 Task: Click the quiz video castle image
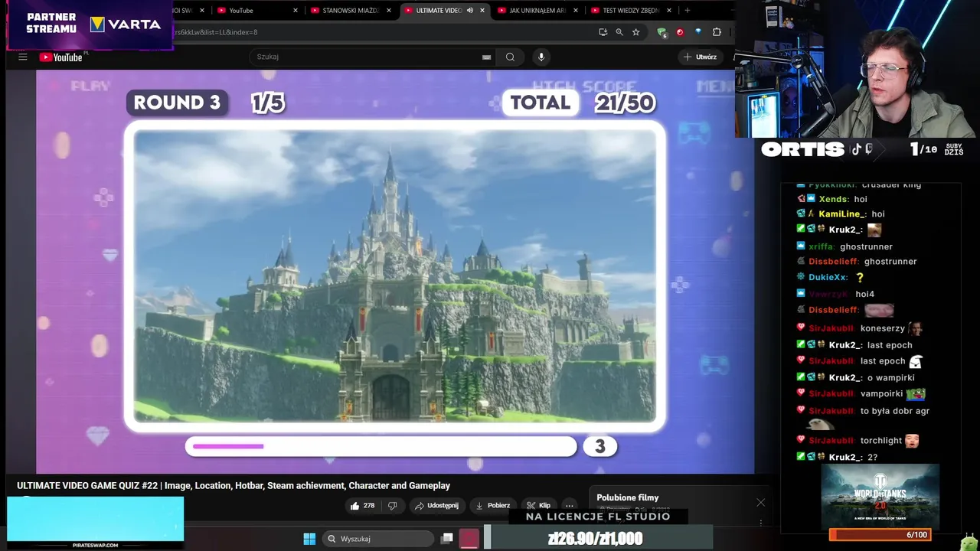395,275
